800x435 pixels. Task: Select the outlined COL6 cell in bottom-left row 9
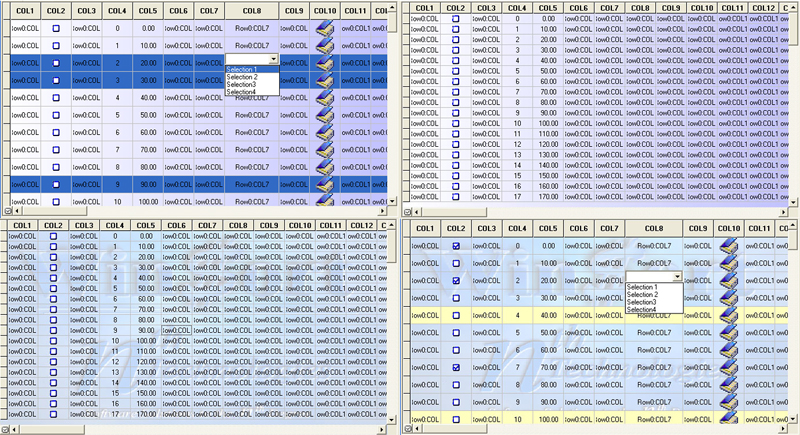pyautogui.click(x=177, y=330)
